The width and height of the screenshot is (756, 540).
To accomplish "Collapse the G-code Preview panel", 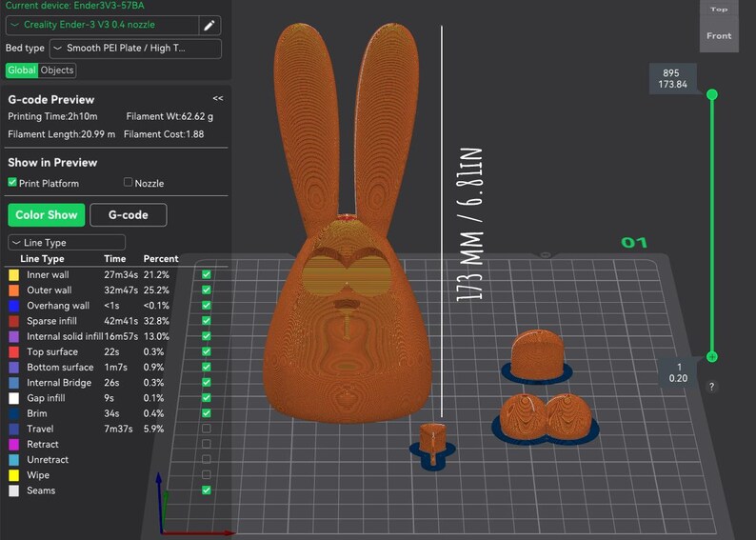I will click(x=218, y=98).
